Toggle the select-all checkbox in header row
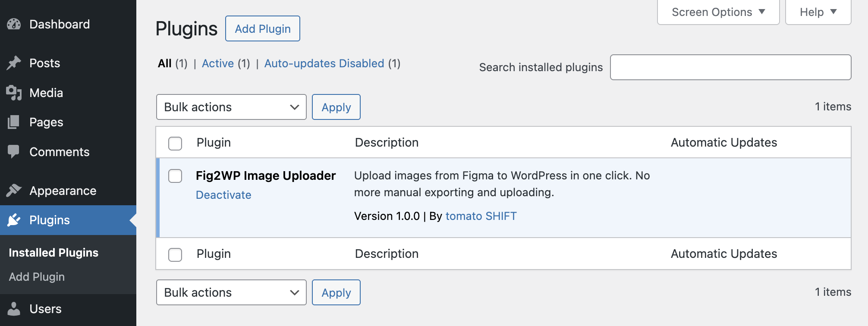This screenshot has height=326, width=868. click(175, 144)
